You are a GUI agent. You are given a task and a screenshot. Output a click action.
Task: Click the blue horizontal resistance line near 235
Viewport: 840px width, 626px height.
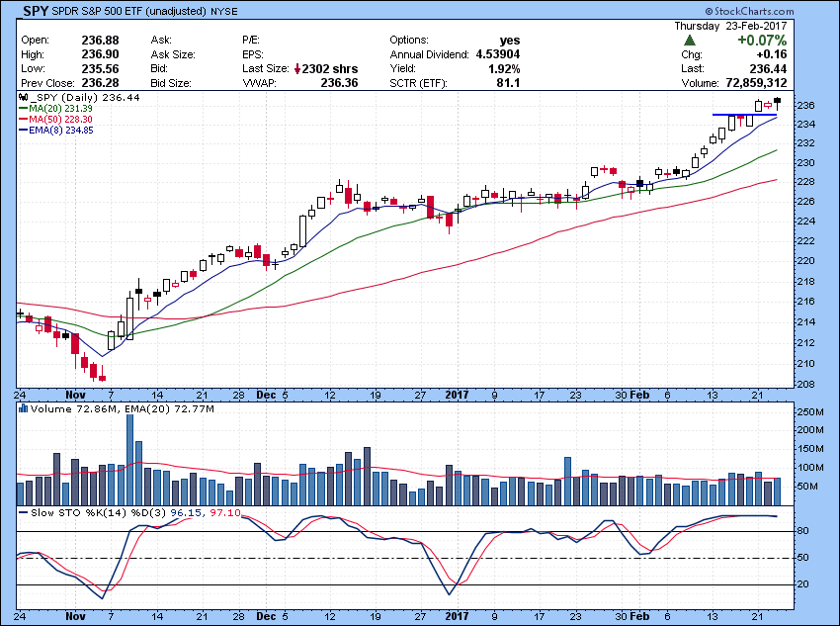tap(744, 115)
